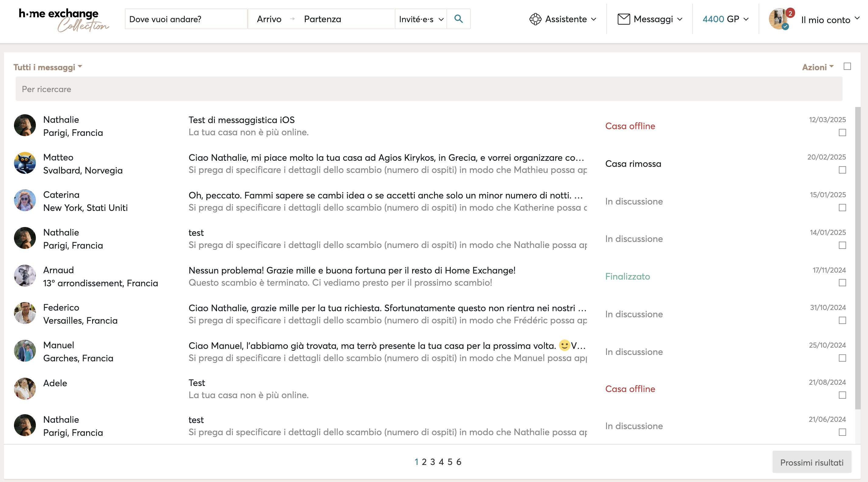Check the box for Matteo's message

[842, 170]
